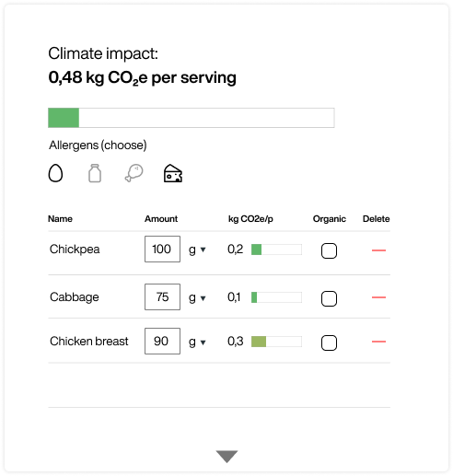This screenshot has height=476, width=453.
Task: Select the egg allergen icon
Action: click(55, 173)
